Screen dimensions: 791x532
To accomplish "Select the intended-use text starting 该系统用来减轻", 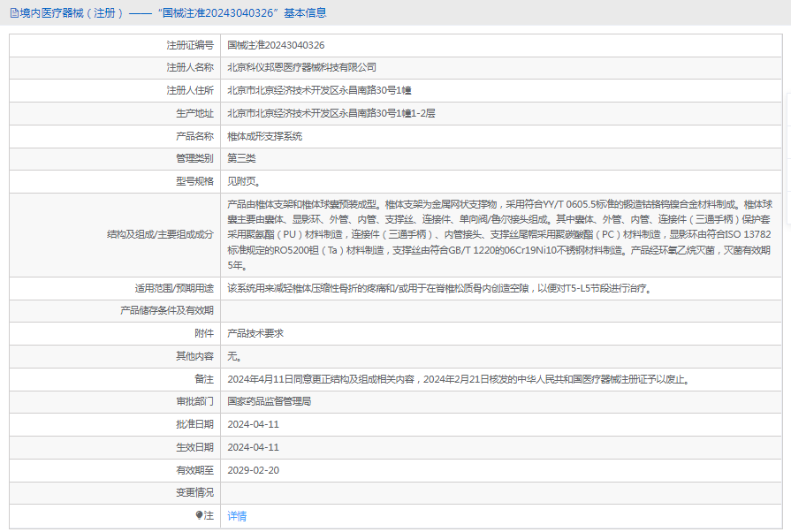I will coord(440,288).
